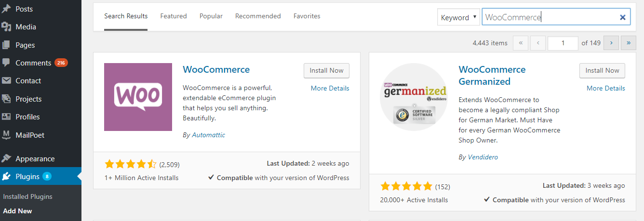This screenshot has height=221, width=644.
Task: Select the Appearance paintbrush icon
Action: coord(6,158)
